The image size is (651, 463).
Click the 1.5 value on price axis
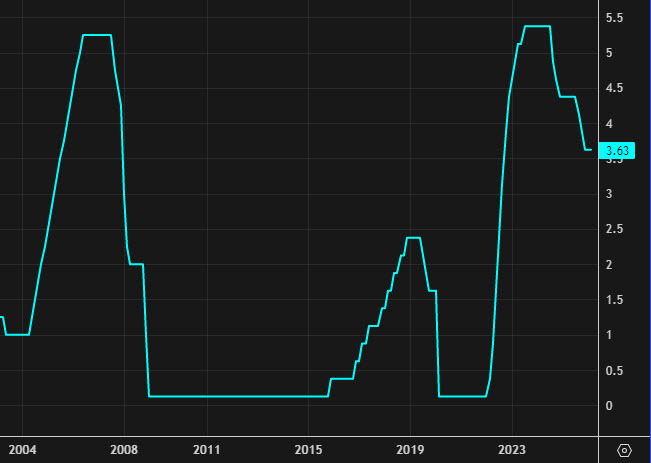(616, 300)
